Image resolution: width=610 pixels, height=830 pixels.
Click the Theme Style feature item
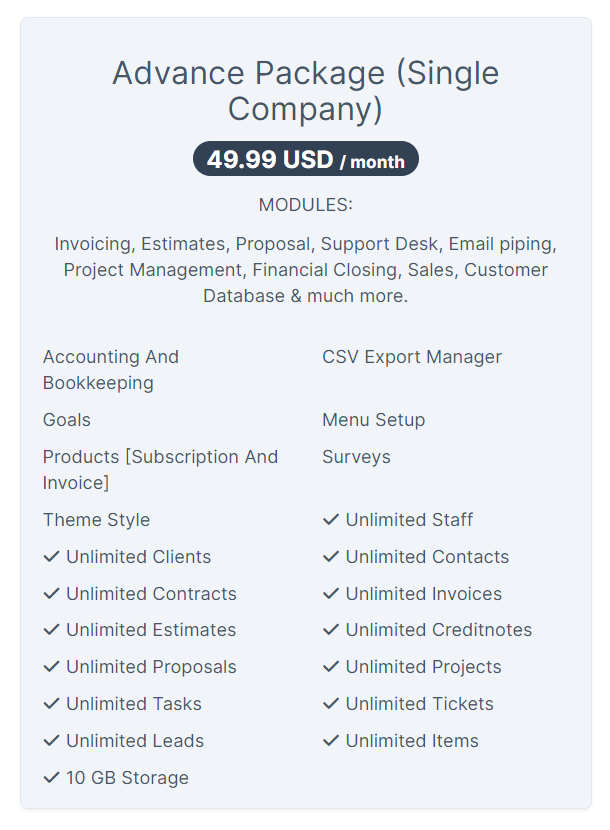point(96,520)
